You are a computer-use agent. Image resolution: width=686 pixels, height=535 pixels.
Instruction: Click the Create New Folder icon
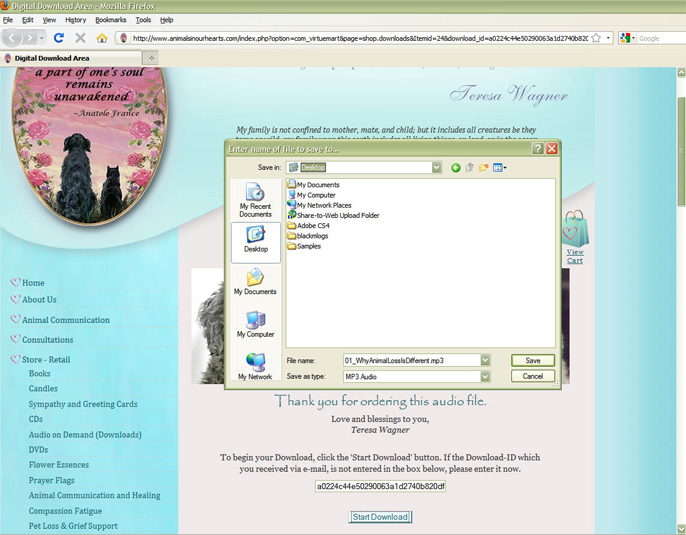pos(484,168)
